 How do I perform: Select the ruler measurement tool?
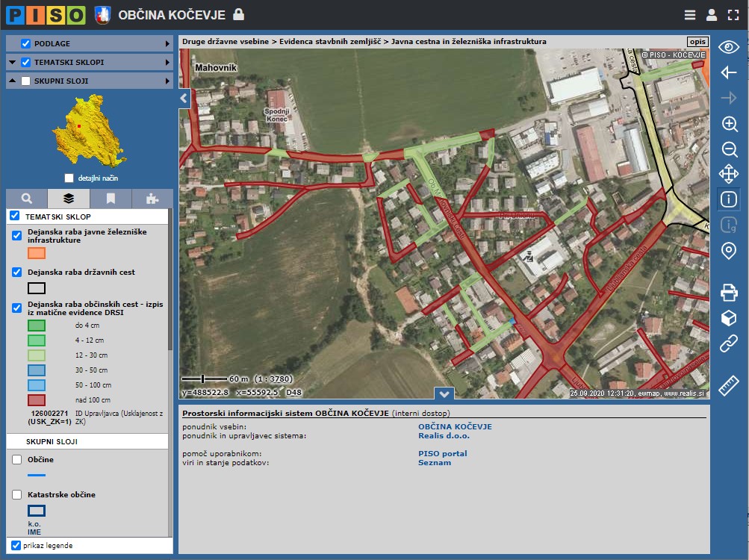[x=729, y=386]
